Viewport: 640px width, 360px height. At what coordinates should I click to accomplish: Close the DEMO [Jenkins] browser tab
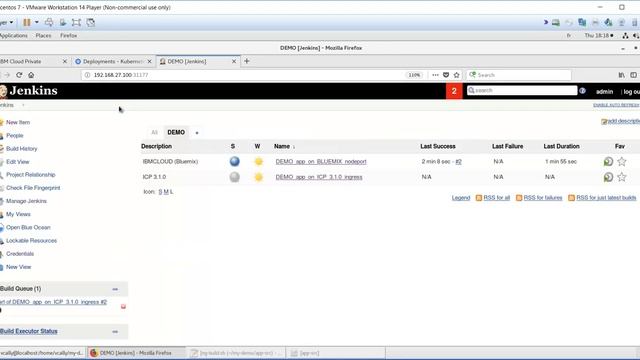[x=234, y=61]
